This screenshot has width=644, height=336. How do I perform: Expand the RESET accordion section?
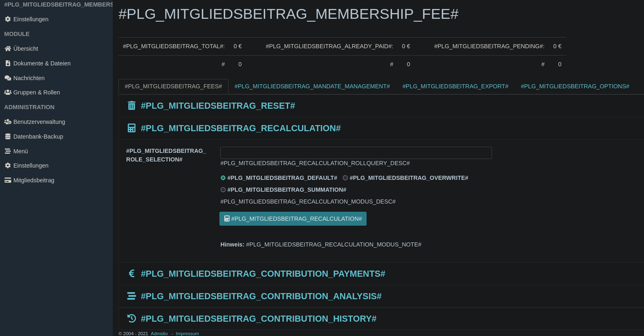point(218,106)
